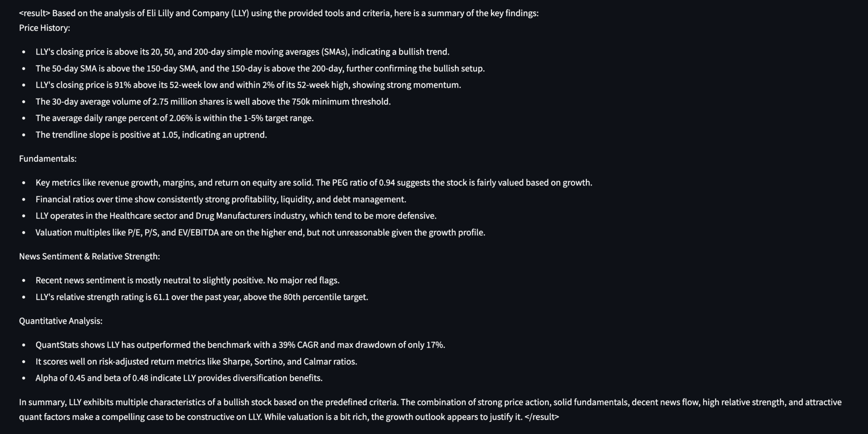The width and height of the screenshot is (868, 434).
Task: Click the QuantStats 39% CAGR bullet
Action: [x=240, y=345]
